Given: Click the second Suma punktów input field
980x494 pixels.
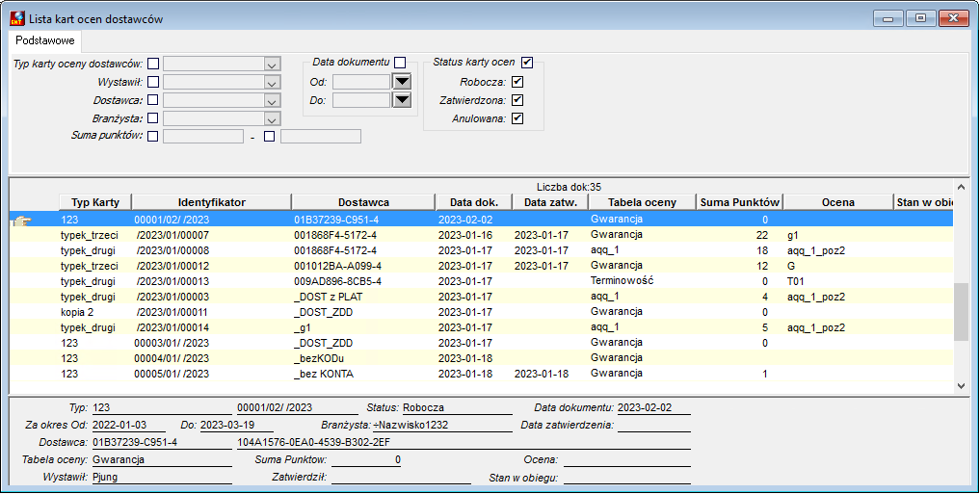Looking at the screenshot, I should click(321, 136).
